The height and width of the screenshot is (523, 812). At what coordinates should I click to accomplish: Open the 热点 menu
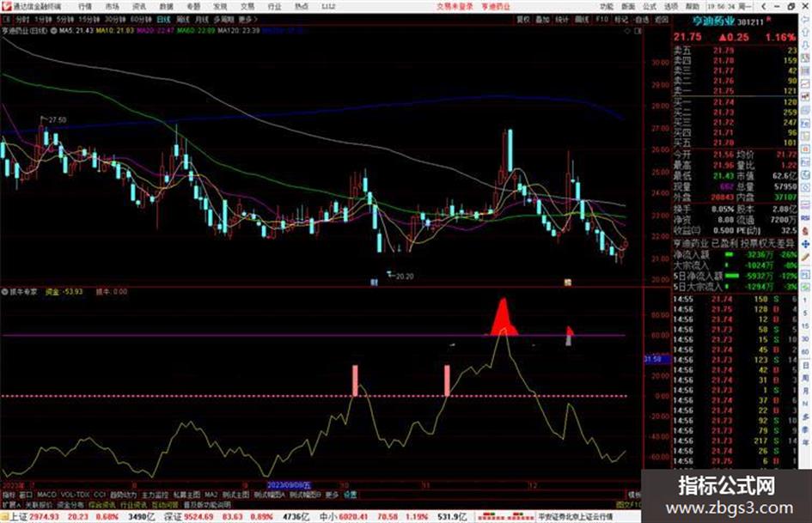click(302, 7)
